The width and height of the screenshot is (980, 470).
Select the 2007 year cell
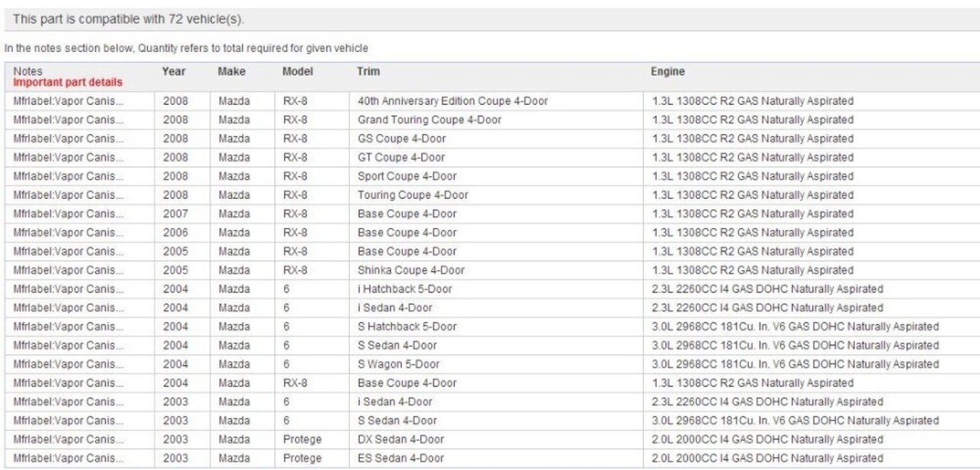(175, 214)
